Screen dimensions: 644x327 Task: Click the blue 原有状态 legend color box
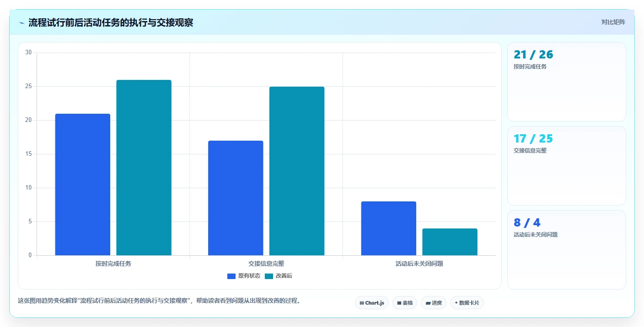coord(231,276)
